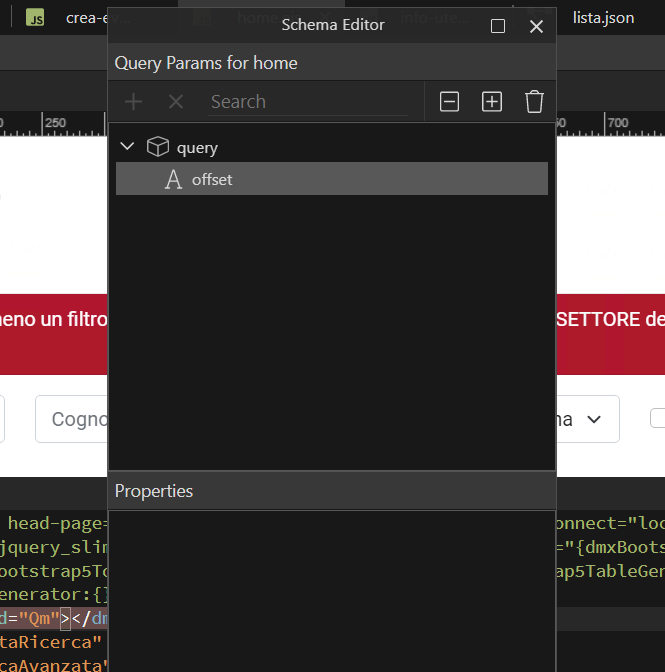
Task: Select the offset row in the tree
Action: [x=332, y=179]
